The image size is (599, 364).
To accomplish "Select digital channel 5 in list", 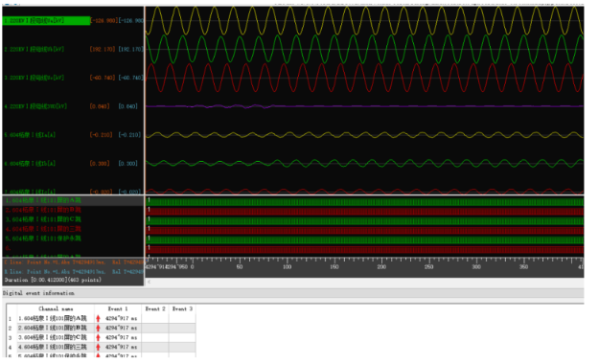I will click(43, 239).
